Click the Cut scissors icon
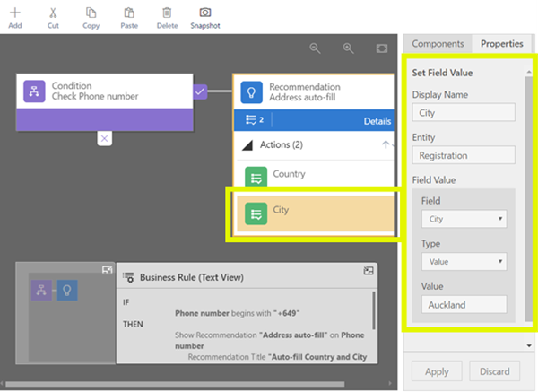Viewport: 538px width, 392px height. pos(53,14)
